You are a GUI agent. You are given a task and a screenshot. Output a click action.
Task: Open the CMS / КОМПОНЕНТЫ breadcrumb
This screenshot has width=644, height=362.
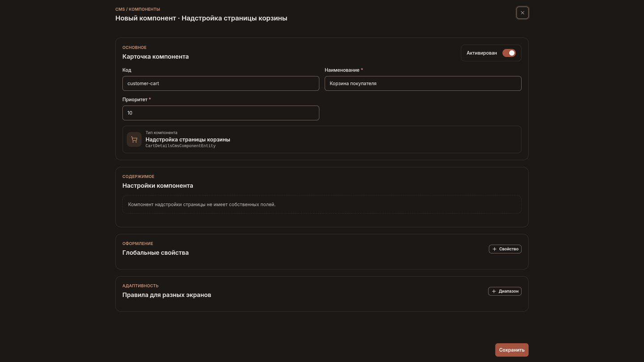tap(138, 9)
